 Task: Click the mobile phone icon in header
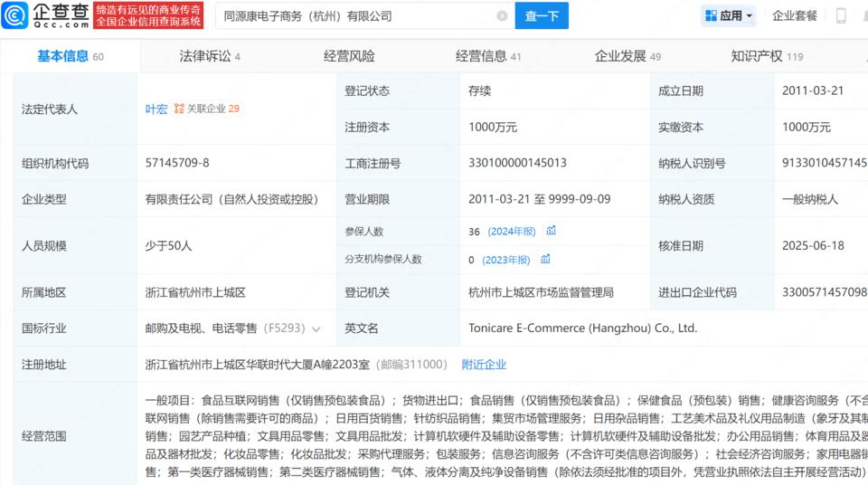(x=841, y=15)
